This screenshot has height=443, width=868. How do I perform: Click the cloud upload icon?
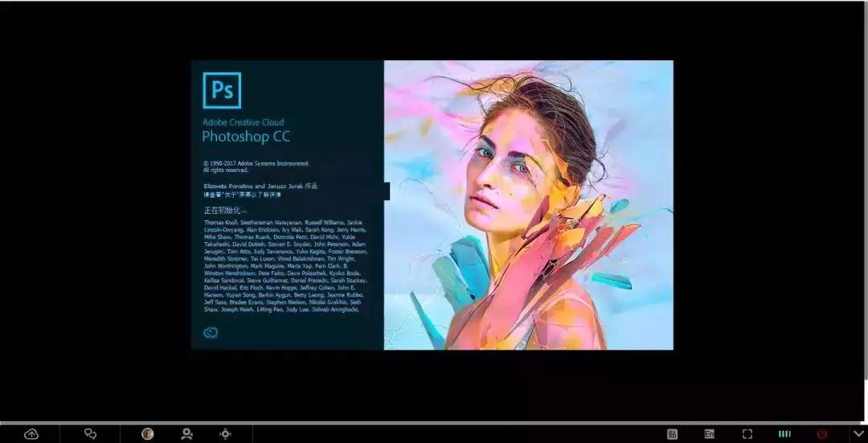click(31, 434)
